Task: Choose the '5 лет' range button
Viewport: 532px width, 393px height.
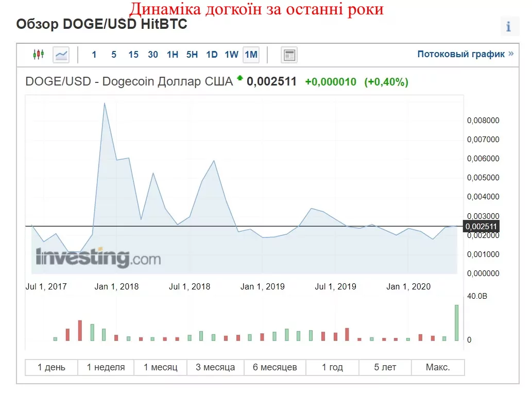Action: coord(385,367)
